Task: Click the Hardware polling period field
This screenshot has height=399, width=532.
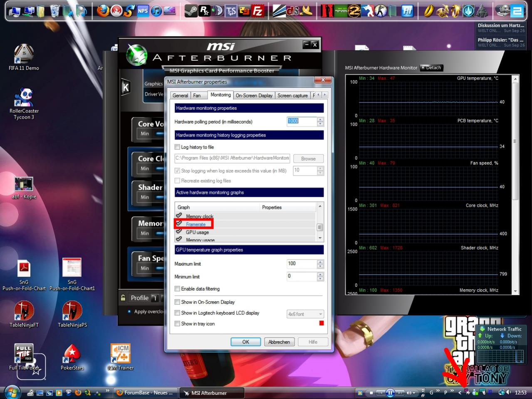Action: 302,121
